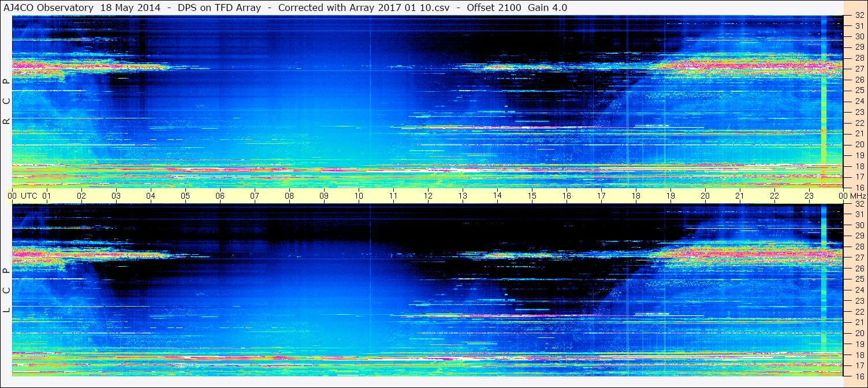The image size is (868, 388).
Task: Click the LCP label beside lower spectrogram
Action: pos(6,290)
